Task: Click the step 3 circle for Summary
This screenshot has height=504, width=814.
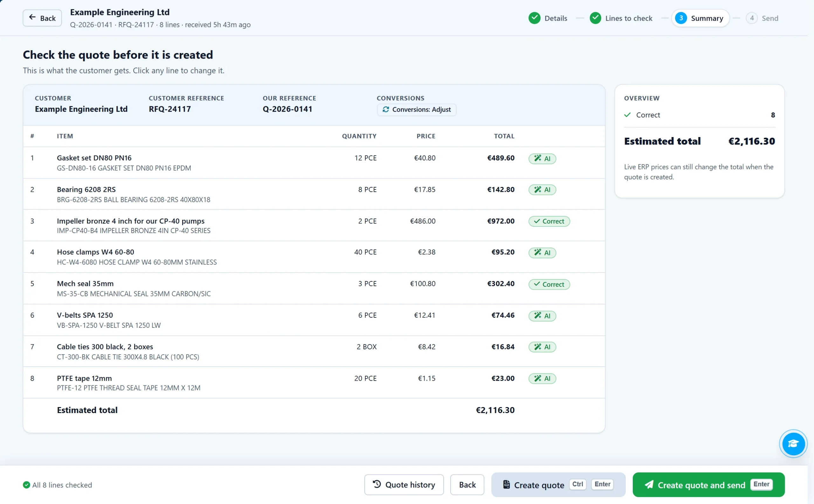Action: coord(681,18)
